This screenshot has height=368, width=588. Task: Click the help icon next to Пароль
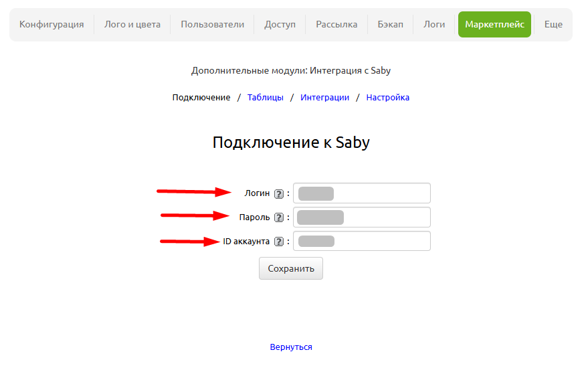[x=279, y=217]
